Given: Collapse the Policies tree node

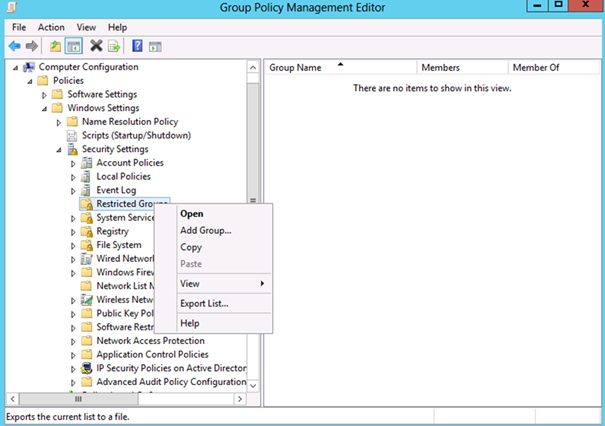Looking at the screenshot, I should pyautogui.click(x=30, y=81).
